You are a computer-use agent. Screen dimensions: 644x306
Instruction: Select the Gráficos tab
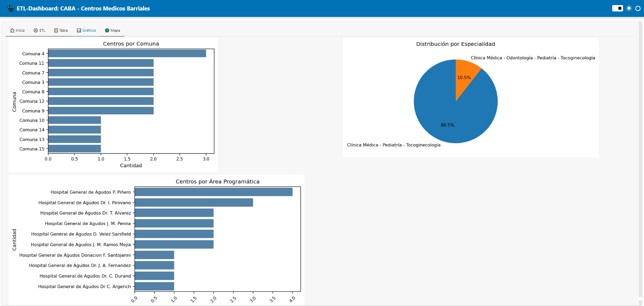tap(86, 30)
